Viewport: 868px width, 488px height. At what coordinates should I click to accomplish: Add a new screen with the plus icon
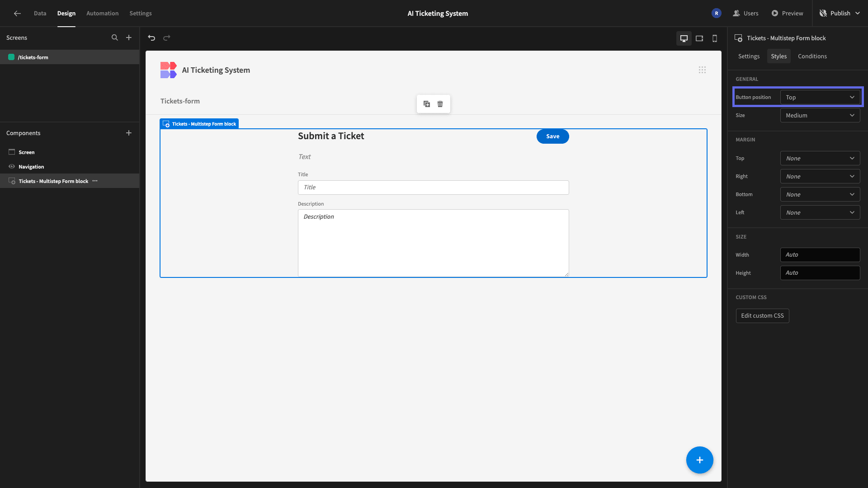click(129, 38)
